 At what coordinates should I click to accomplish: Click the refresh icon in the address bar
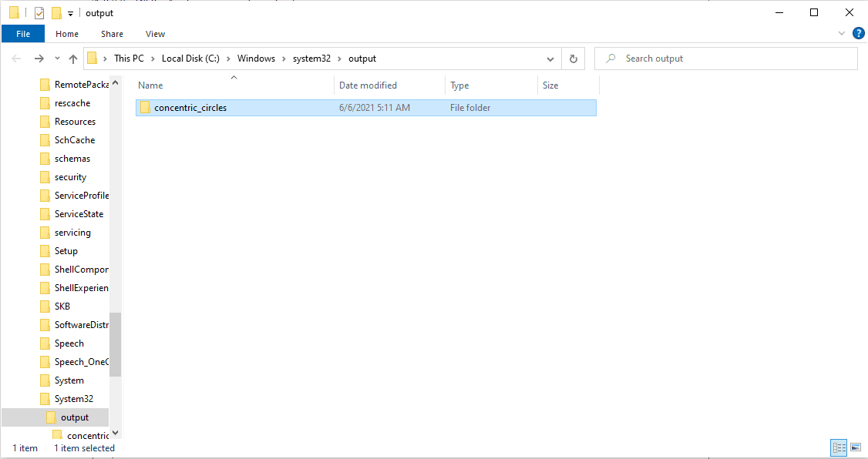pyautogui.click(x=572, y=59)
